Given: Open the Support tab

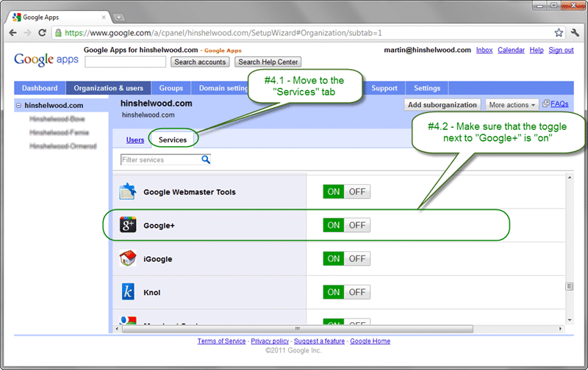Looking at the screenshot, I should click(x=384, y=88).
